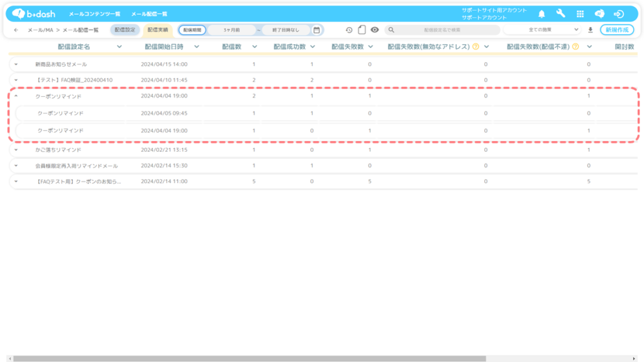644x362 pixels.
Task: Click the logout arrow icon
Action: [619, 14]
